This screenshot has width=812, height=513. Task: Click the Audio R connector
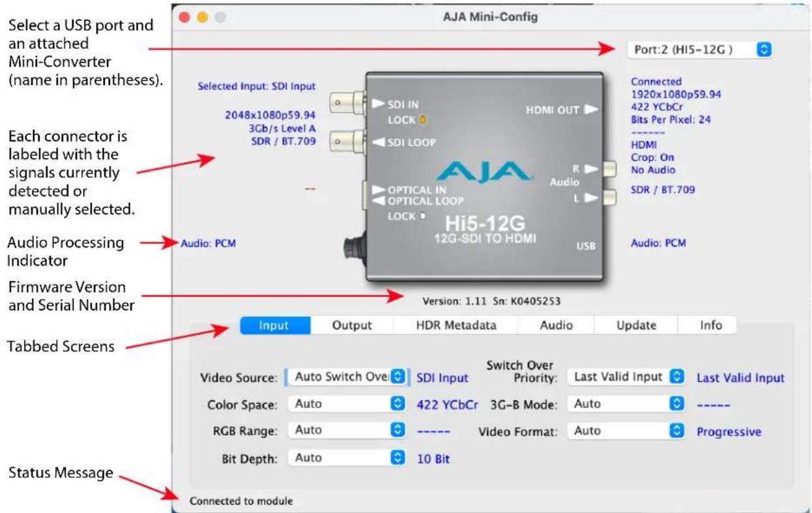(609, 169)
